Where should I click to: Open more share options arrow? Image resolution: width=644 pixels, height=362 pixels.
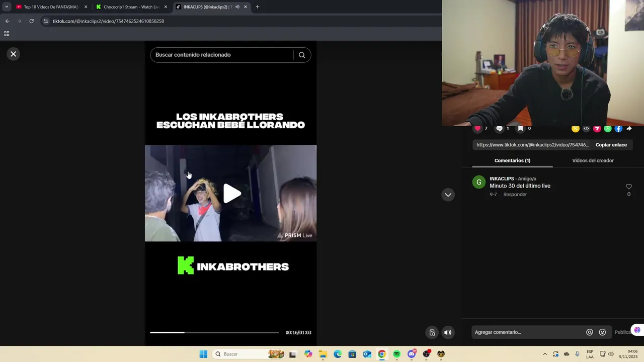(x=629, y=129)
